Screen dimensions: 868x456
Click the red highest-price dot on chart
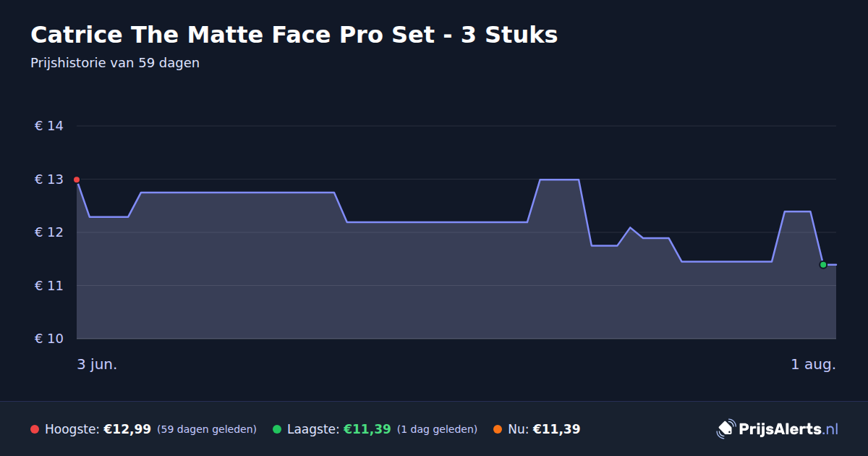(77, 180)
